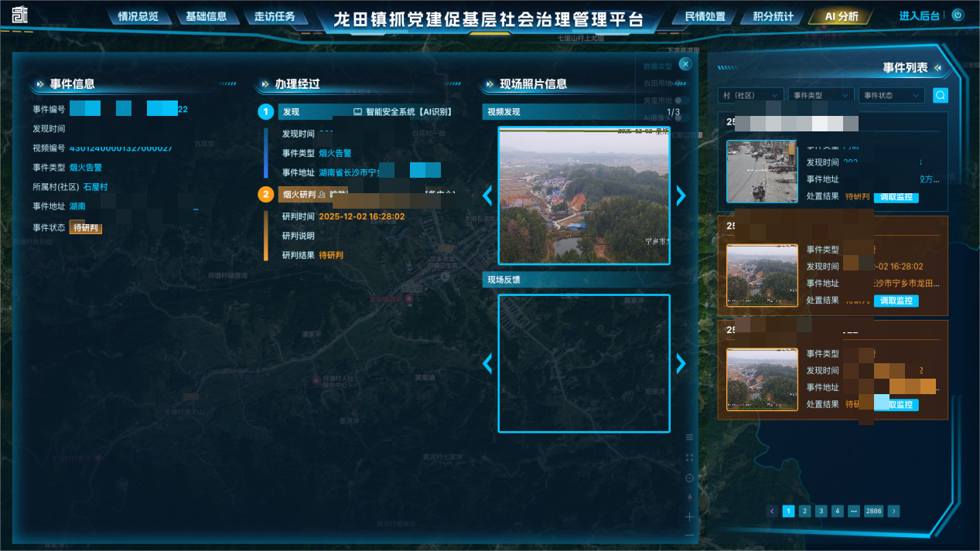Screen dimensions: 980x551
Task: Toggle the 农田用地 layer switch
Action: click(681, 83)
